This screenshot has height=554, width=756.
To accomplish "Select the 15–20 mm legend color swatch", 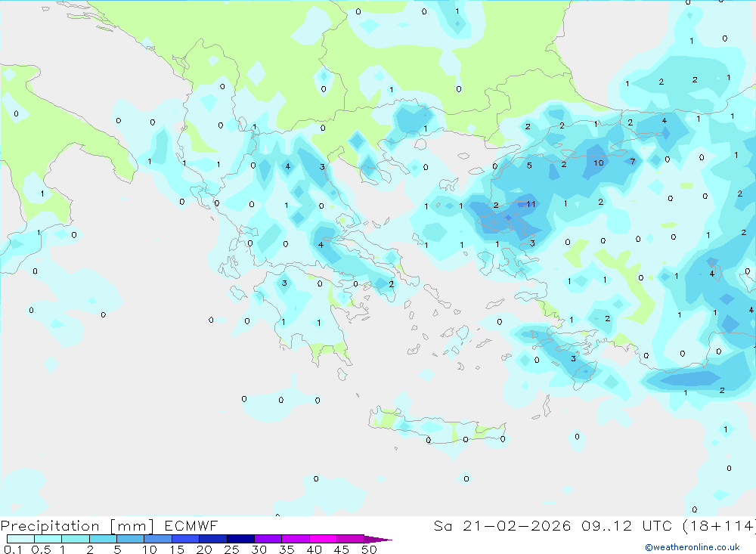I will coord(185,539).
